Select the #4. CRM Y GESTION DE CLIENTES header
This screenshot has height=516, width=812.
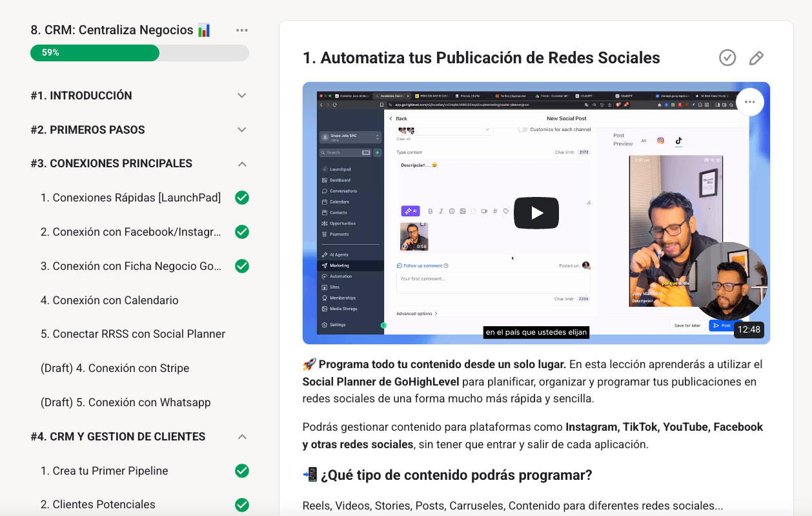tap(117, 437)
